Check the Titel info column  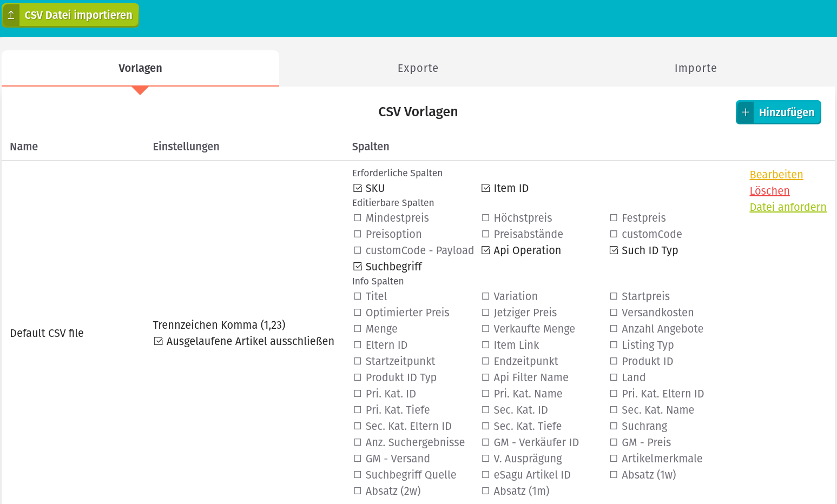[x=358, y=296]
